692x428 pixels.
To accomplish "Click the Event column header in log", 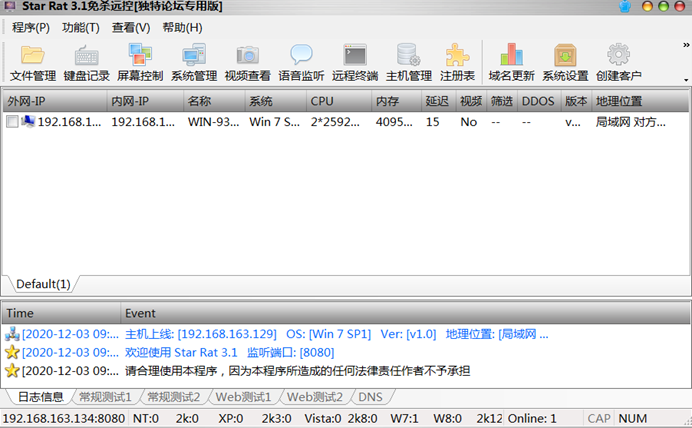I will [x=405, y=313].
